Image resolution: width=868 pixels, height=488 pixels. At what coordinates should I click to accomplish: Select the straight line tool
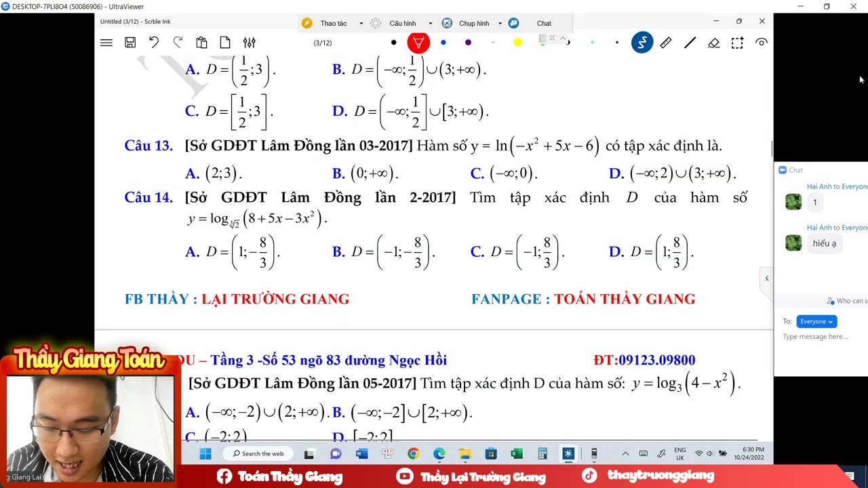[690, 43]
